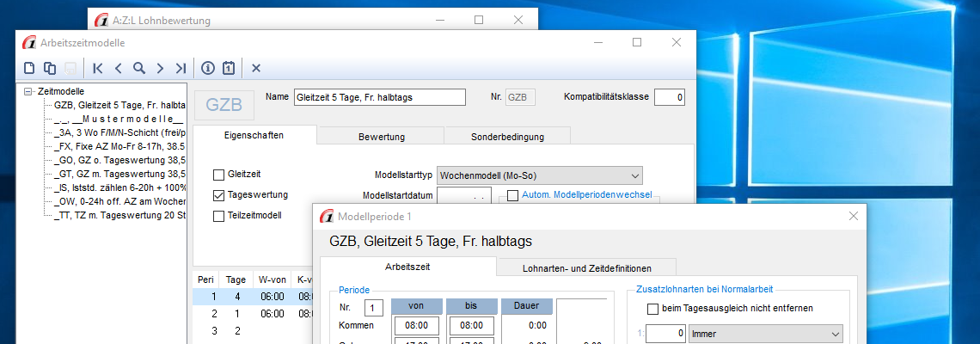Click the Name input field
This screenshot has height=344, width=980.
point(379,97)
